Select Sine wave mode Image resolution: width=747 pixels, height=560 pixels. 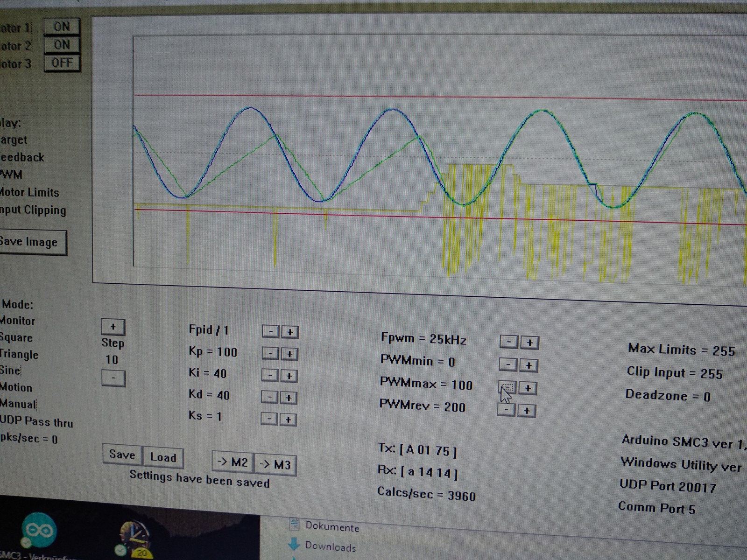click(10, 371)
